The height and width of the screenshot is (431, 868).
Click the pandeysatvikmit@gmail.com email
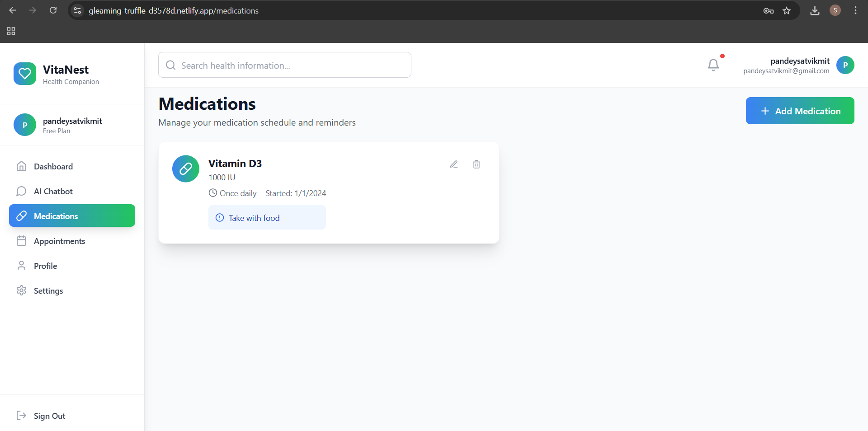coord(786,71)
